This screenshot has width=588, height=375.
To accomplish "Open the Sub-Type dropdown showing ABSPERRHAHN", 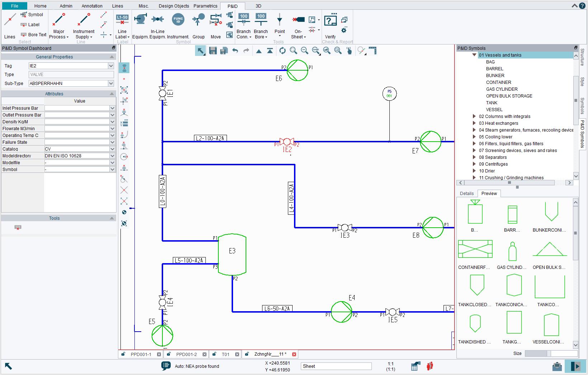I will point(111,83).
